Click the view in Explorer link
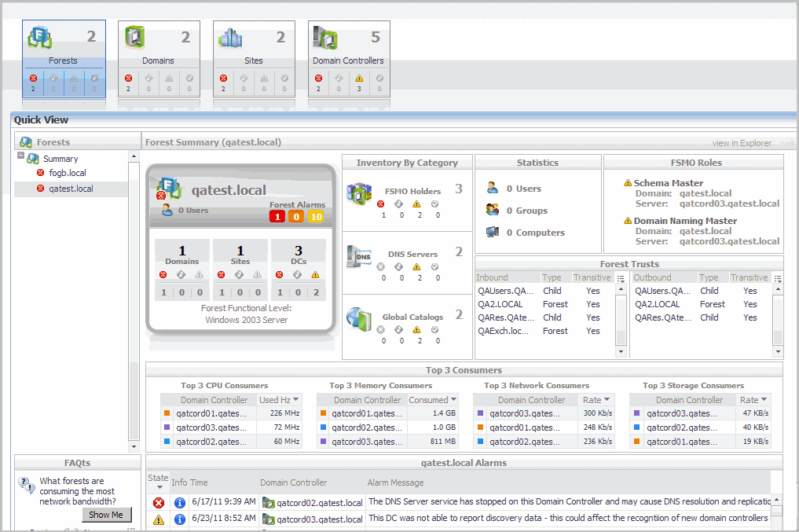This screenshot has height=532, width=799. point(741,143)
